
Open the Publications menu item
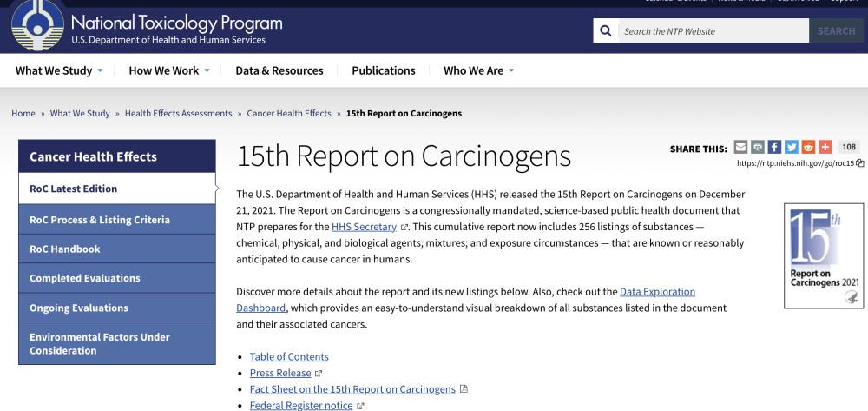click(384, 70)
